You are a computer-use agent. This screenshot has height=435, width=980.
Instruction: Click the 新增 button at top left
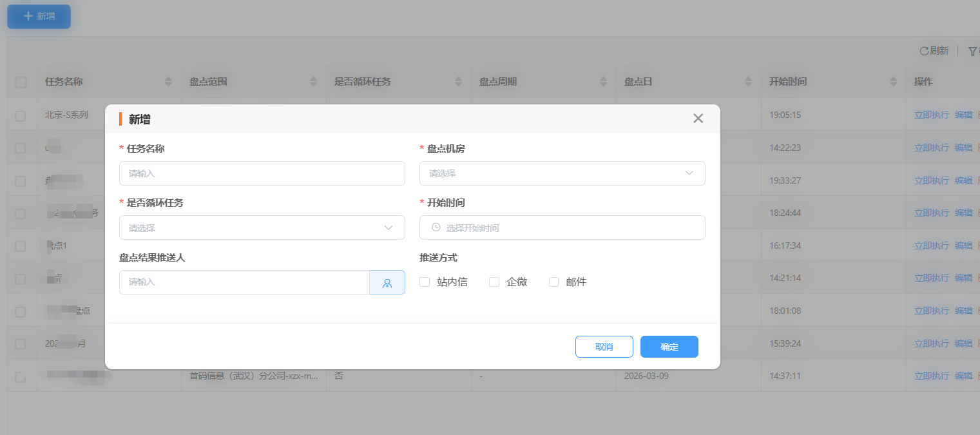click(39, 16)
